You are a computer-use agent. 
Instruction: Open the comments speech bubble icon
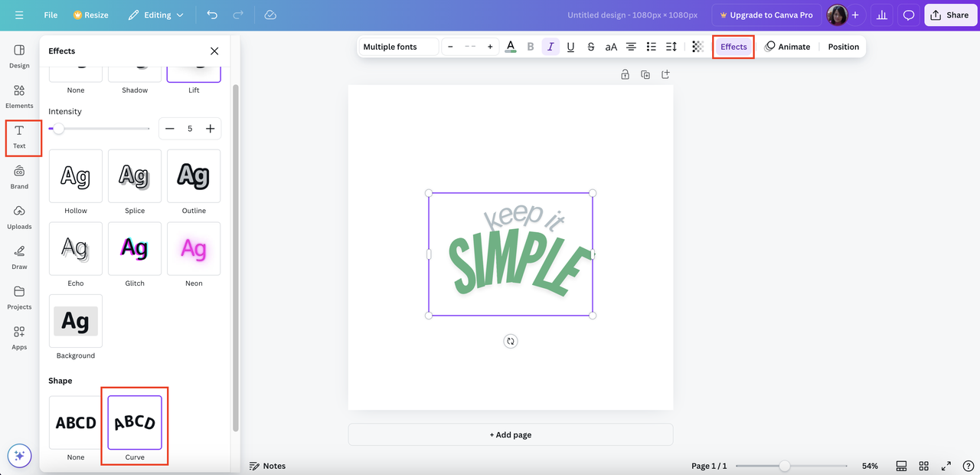909,15
